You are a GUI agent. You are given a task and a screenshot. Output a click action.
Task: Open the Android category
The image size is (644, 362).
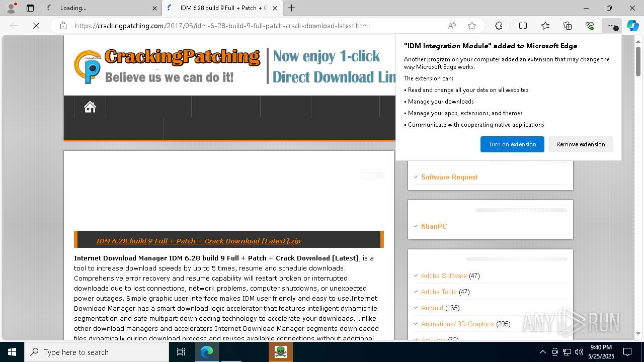click(432, 308)
